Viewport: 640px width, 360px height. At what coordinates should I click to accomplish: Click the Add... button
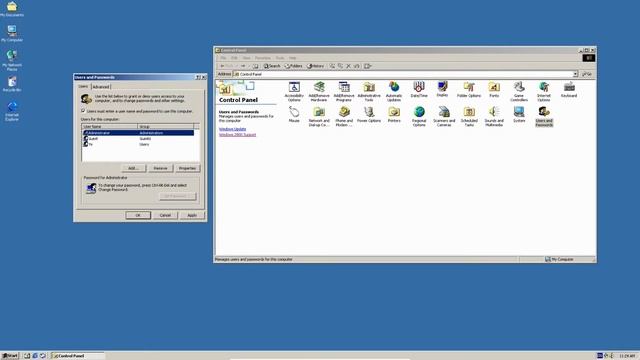click(x=133, y=168)
